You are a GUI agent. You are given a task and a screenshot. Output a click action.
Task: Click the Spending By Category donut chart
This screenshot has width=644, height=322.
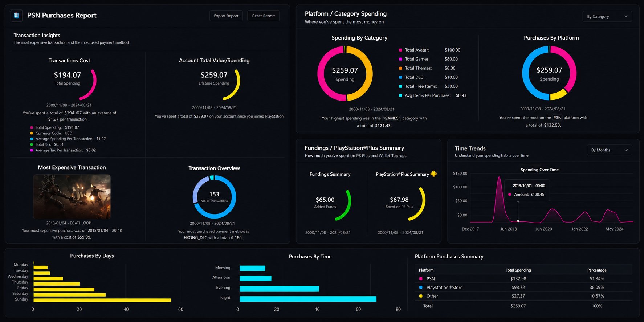[x=345, y=73]
